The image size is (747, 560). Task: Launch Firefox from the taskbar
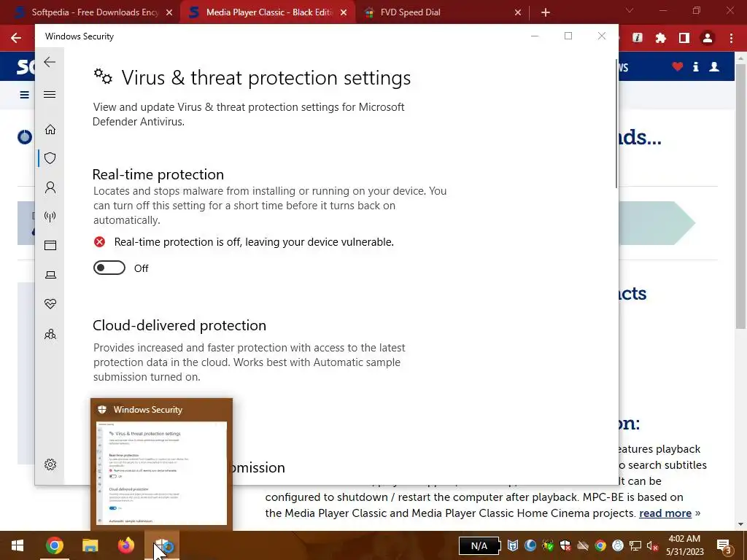coord(126,545)
